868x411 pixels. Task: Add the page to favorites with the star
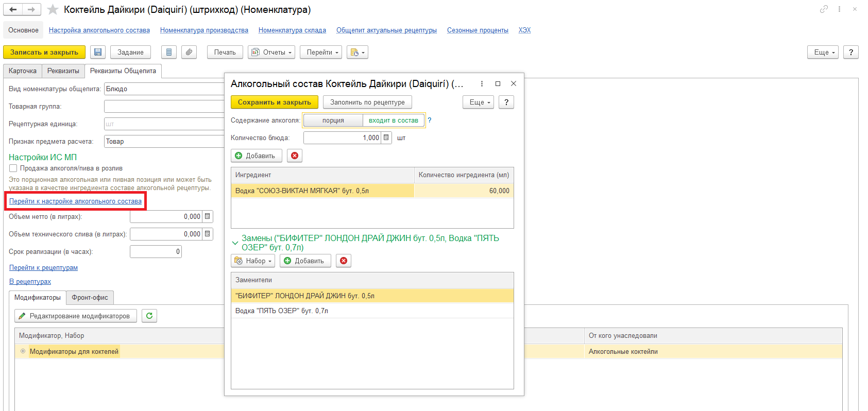tap(53, 9)
